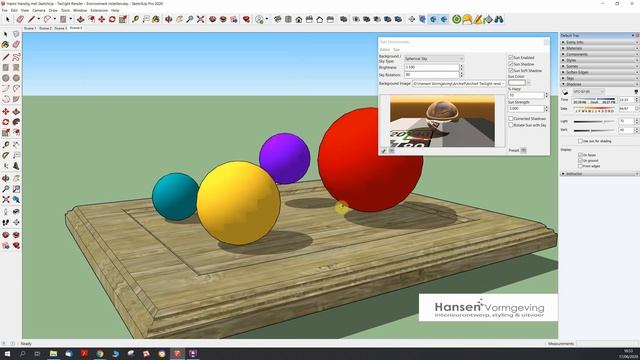Image resolution: width=640 pixels, height=360 pixels.
Task: Open the UTC time zone dropdown
Action: tap(589, 91)
